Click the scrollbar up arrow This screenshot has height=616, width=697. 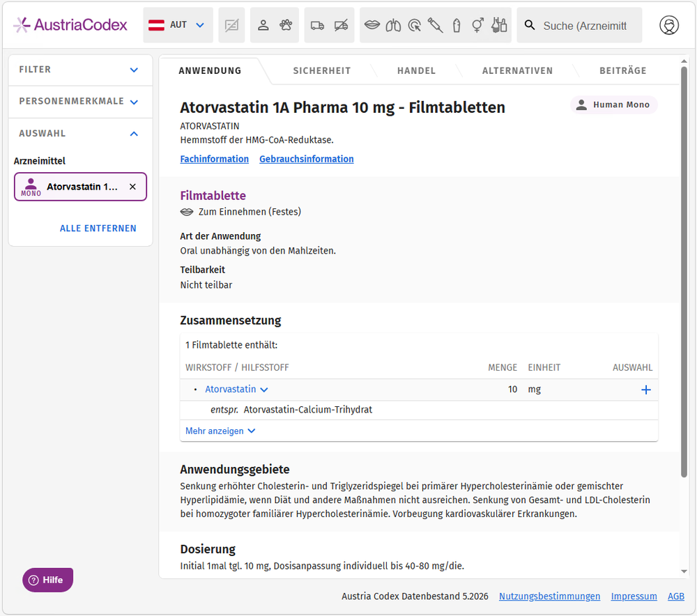click(x=684, y=61)
